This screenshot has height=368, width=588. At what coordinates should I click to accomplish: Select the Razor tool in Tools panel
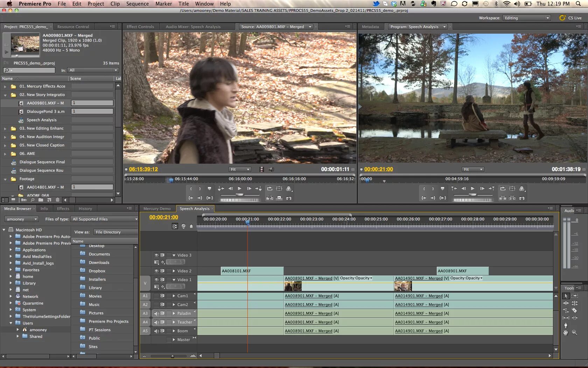click(574, 311)
